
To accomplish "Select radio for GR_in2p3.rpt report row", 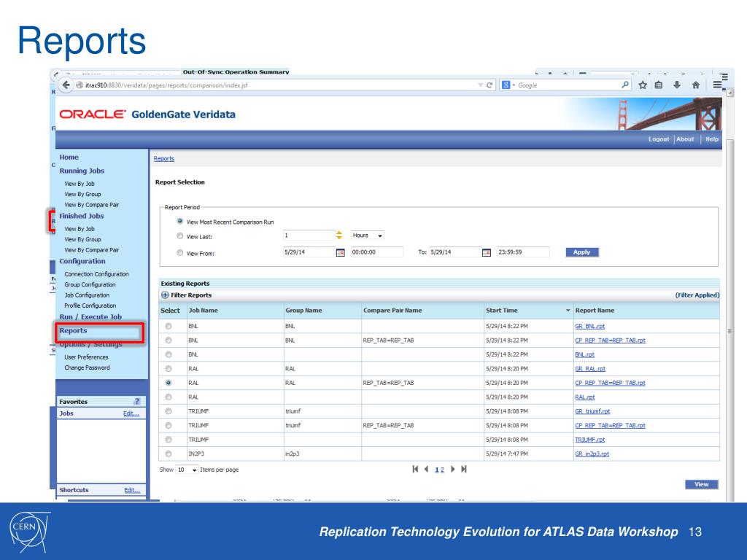I will 169,454.
